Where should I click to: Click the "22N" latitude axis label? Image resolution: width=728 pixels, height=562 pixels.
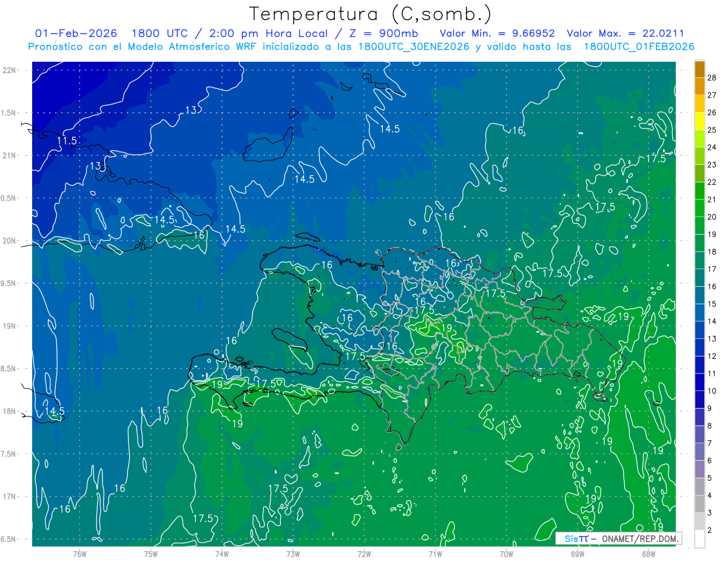click(10, 70)
